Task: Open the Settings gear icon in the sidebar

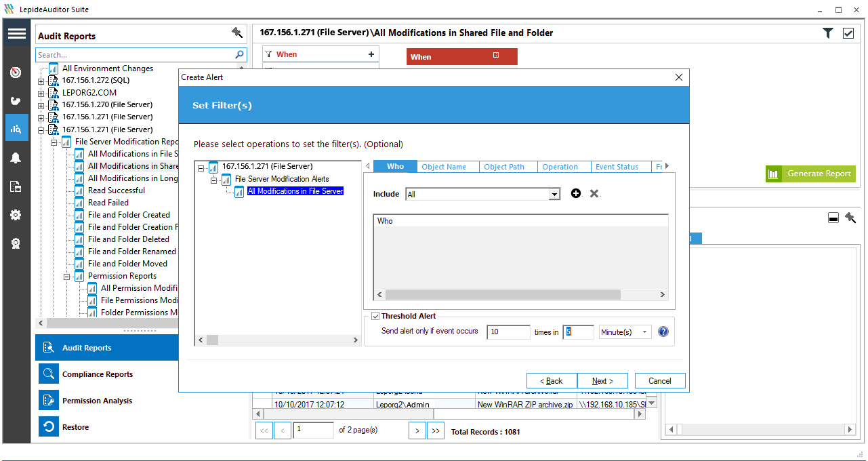Action: pos(15,214)
